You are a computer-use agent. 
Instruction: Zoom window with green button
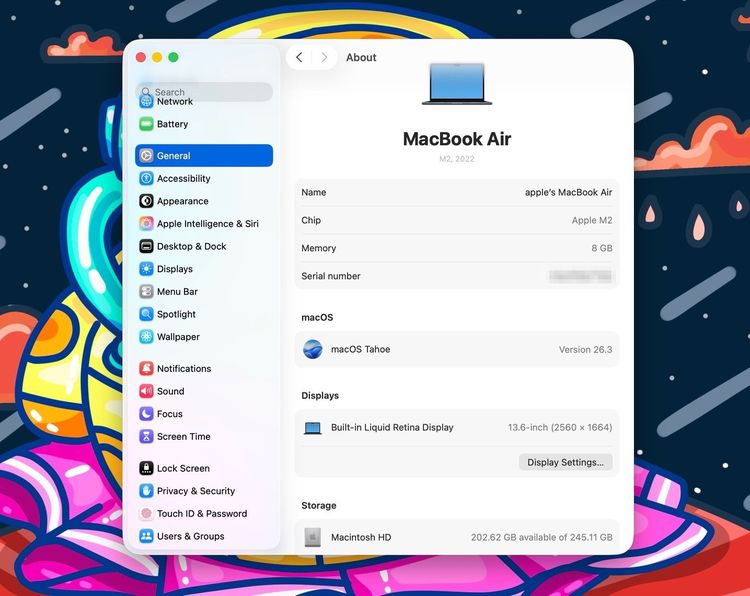tap(173, 57)
